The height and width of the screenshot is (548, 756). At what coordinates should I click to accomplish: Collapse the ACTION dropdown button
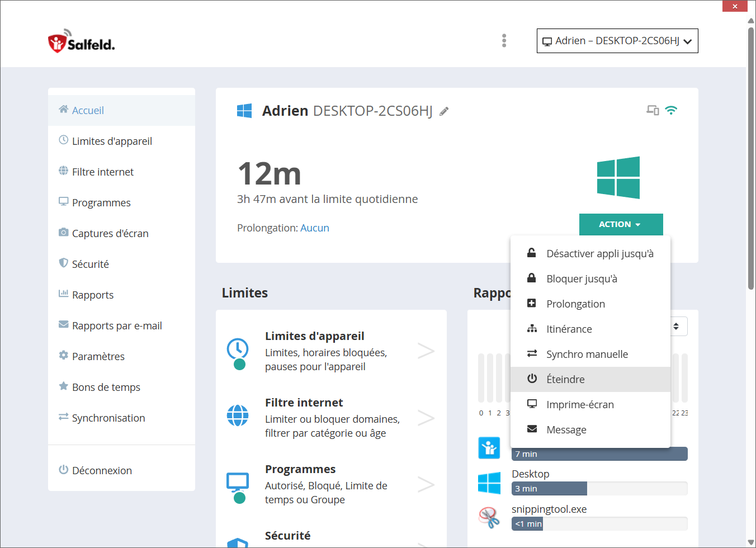pos(621,224)
